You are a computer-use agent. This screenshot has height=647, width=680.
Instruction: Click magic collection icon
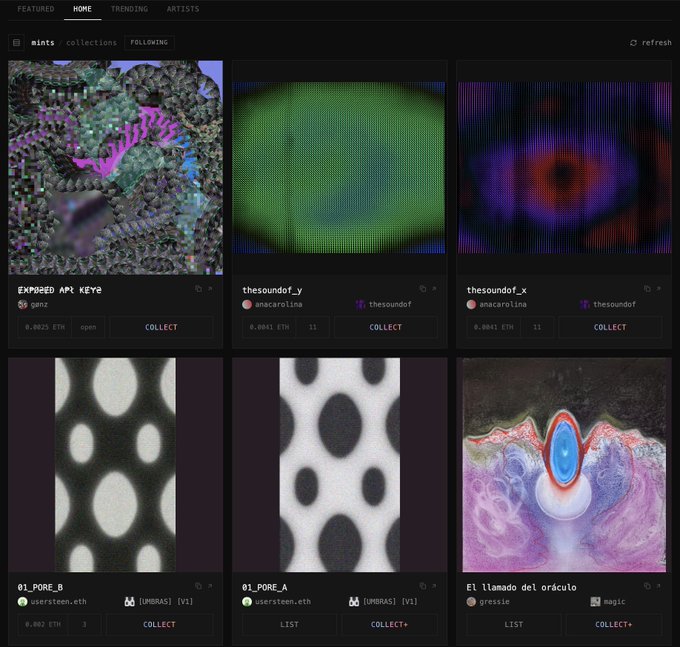(x=595, y=602)
